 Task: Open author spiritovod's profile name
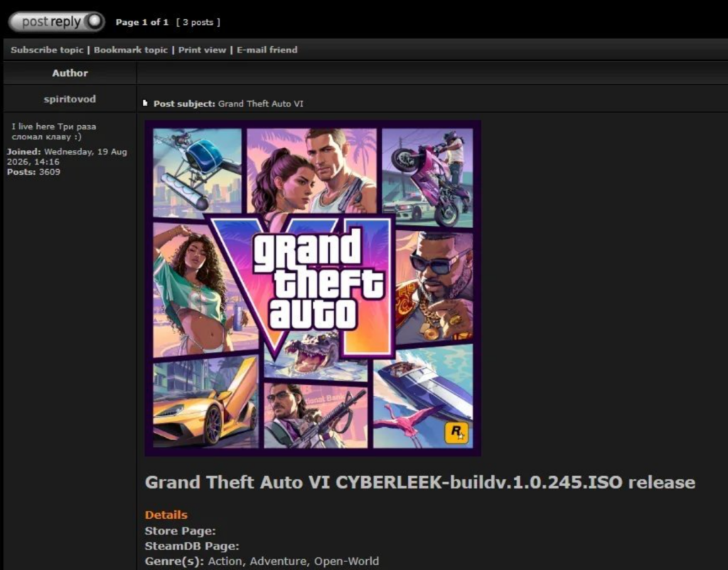click(x=70, y=99)
